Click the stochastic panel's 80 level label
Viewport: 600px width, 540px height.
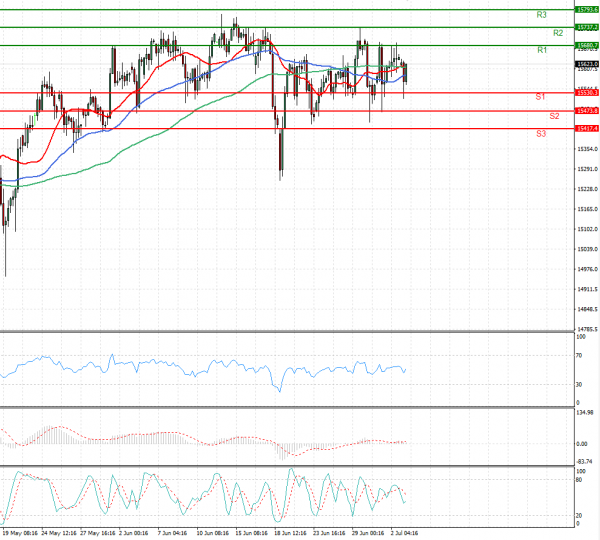click(579, 480)
